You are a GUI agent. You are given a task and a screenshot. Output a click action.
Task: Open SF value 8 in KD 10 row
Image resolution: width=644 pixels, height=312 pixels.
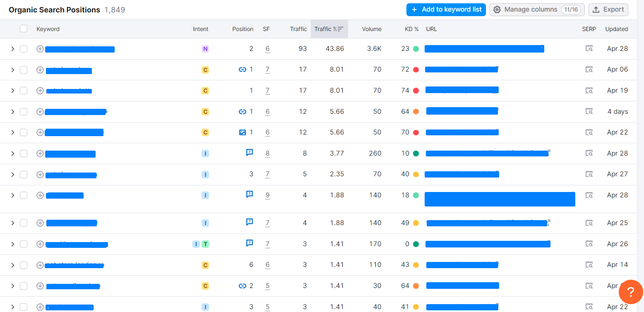tap(267, 154)
